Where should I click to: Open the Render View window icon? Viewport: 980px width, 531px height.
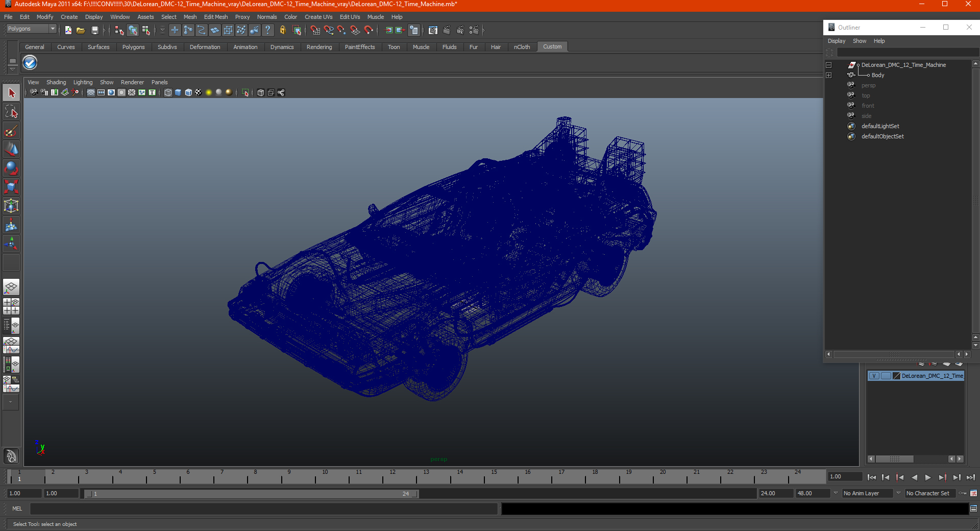(433, 31)
